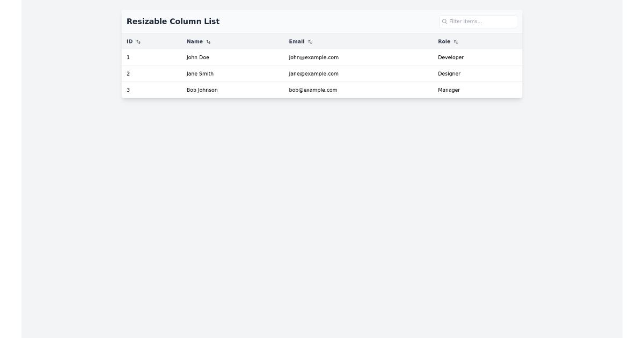This screenshot has height=338, width=644.
Task: Select the Bob Johnson row
Action: pos(322,90)
